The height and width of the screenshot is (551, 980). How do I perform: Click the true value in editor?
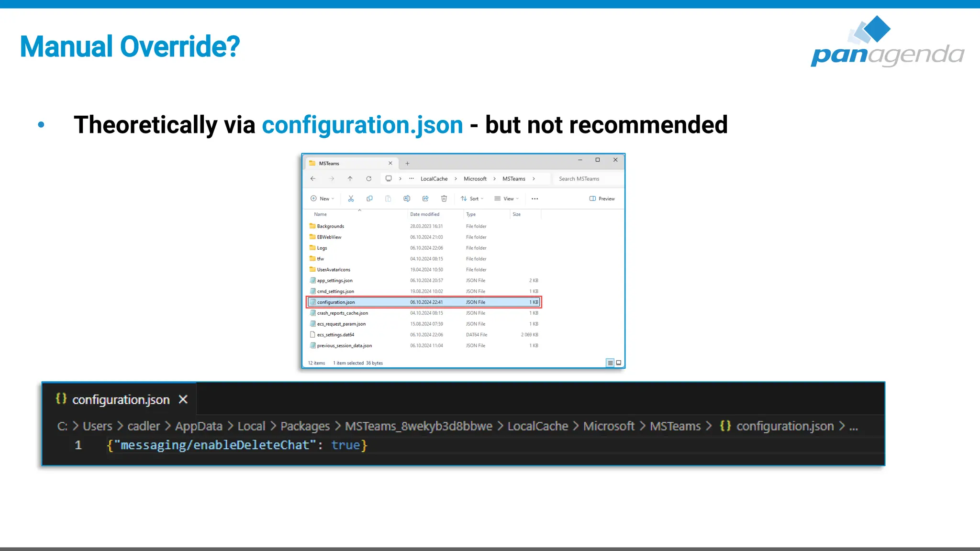point(345,445)
